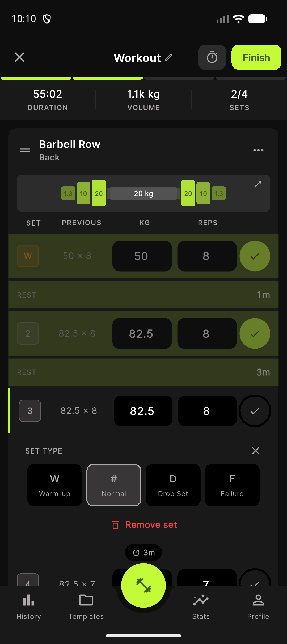Image resolution: width=287 pixels, height=644 pixels.
Task: Finish the workout with Finish button
Action: (x=256, y=57)
